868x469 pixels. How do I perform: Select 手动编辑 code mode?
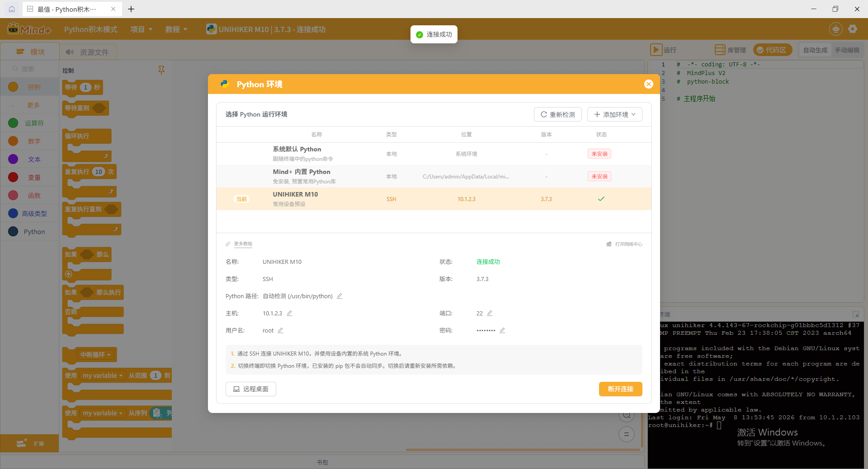pos(847,50)
